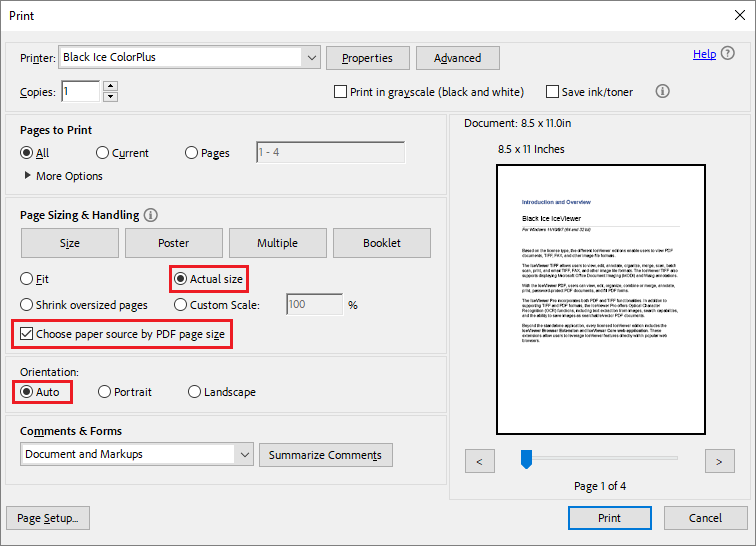
Task: Switch to the Poster sizing mode
Action: click(173, 243)
